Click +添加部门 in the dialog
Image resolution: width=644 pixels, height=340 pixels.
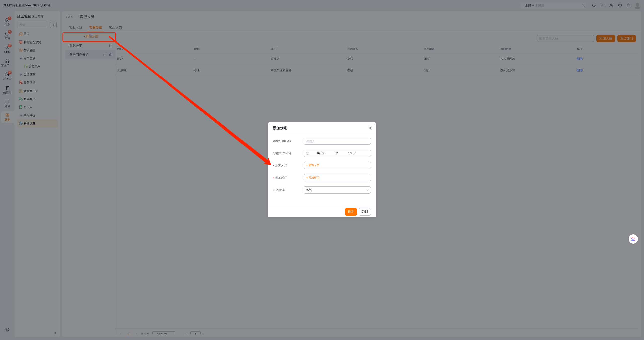coord(313,178)
